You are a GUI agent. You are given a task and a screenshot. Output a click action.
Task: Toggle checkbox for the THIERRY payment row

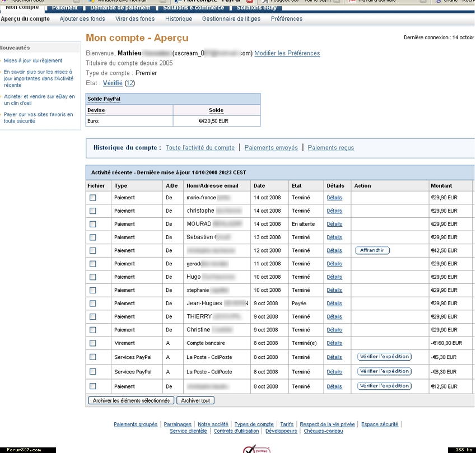click(x=93, y=316)
